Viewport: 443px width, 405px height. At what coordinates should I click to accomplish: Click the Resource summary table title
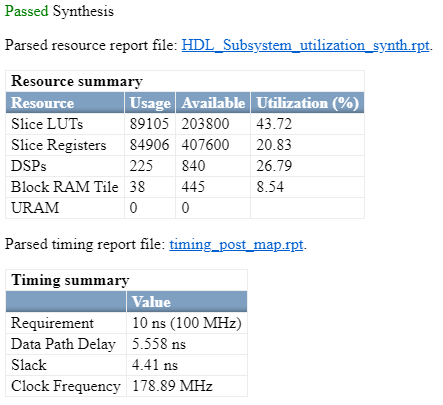[x=77, y=81]
